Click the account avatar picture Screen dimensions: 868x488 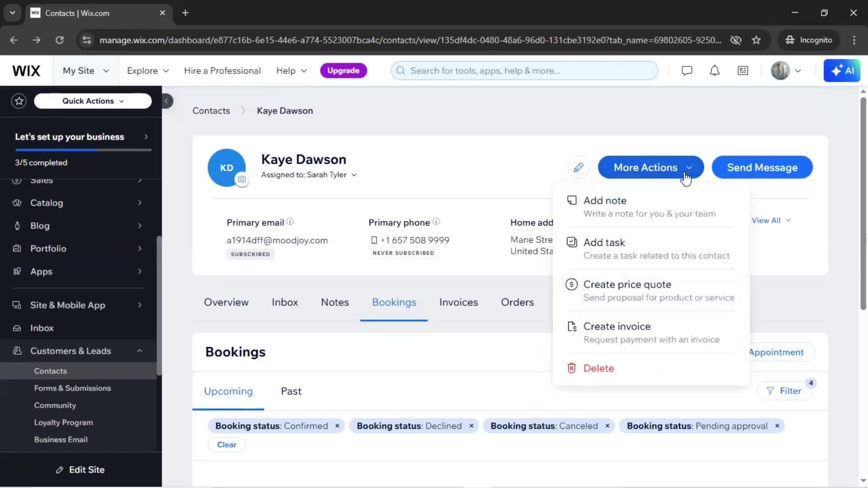780,70
